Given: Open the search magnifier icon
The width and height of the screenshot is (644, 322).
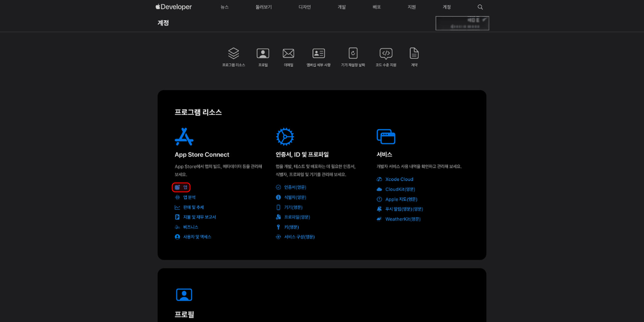Looking at the screenshot, I should pyautogui.click(x=480, y=7).
